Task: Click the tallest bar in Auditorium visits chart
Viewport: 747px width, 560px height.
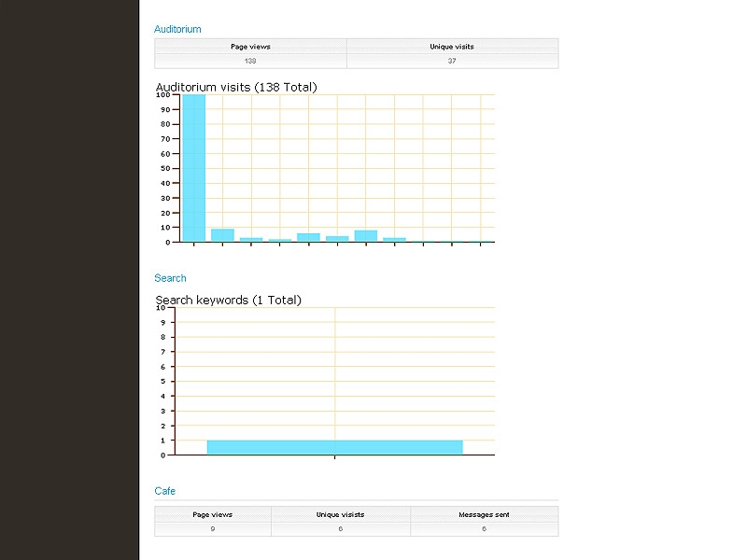Action: 193,168
